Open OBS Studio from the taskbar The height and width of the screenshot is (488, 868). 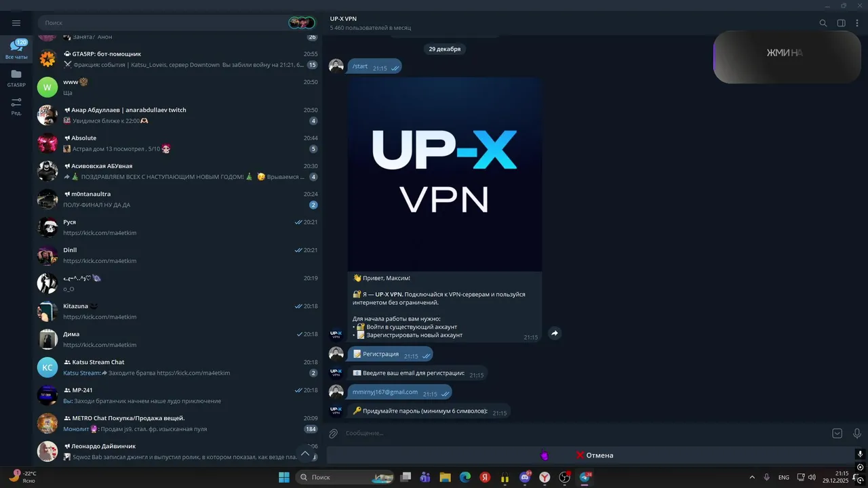(564, 477)
